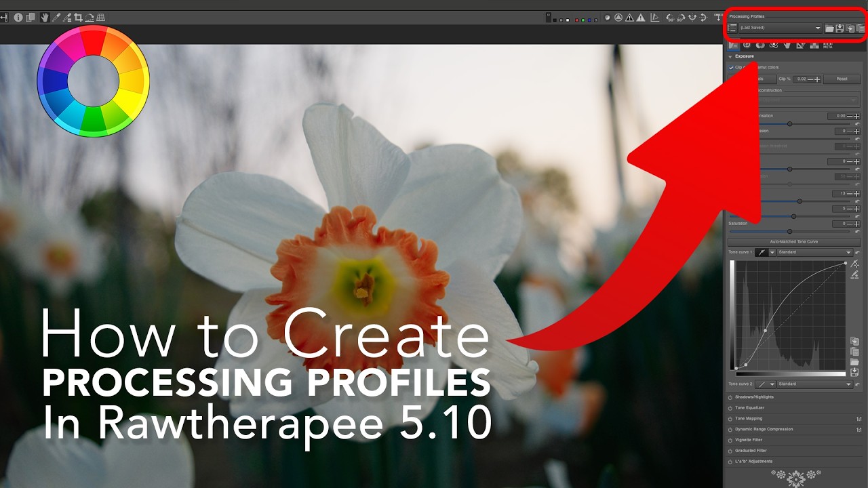868x488 pixels.
Task: Open the Advanced tab
Action: [773, 45]
